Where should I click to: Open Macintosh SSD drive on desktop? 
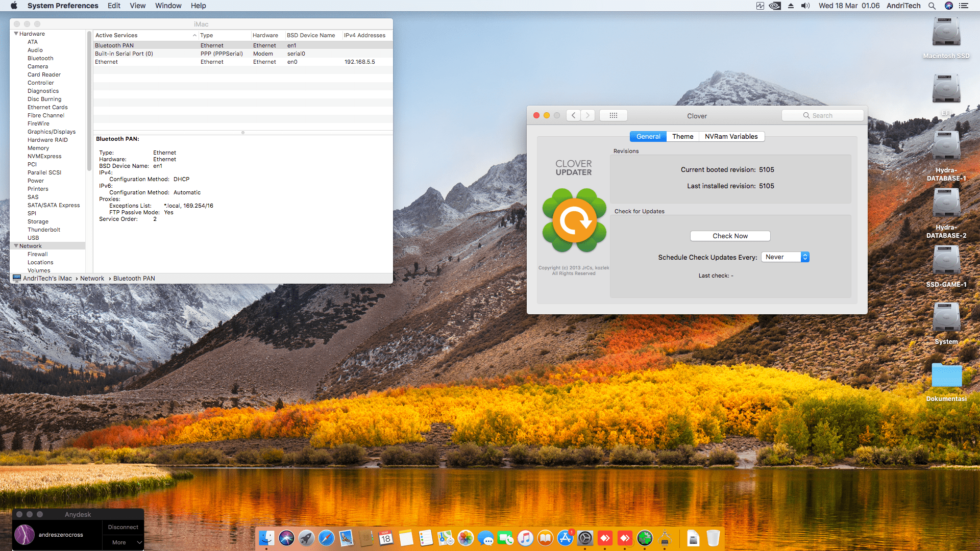(946, 33)
